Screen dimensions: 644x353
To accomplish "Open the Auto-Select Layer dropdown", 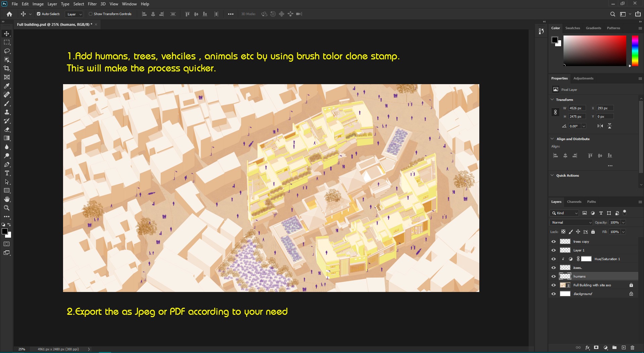I will click(x=74, y=14).
